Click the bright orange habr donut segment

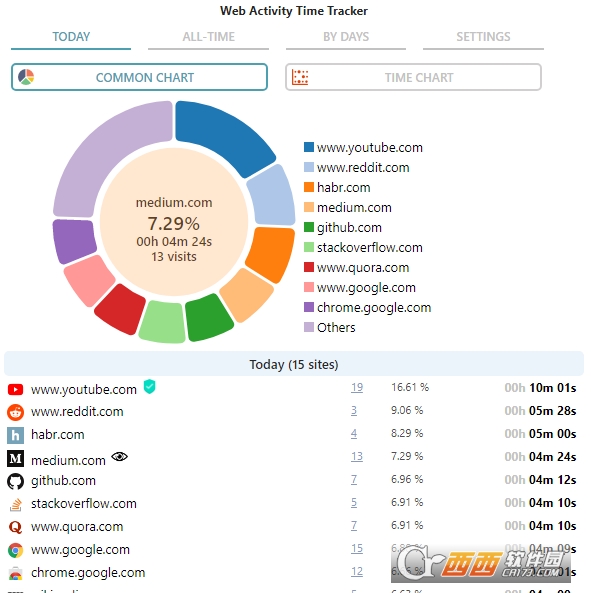(272, 253)
